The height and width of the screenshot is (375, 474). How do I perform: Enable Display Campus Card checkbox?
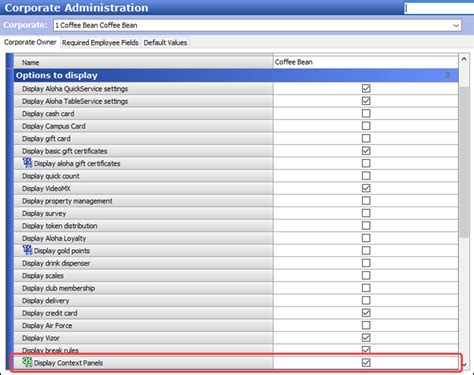coord(366,126)
